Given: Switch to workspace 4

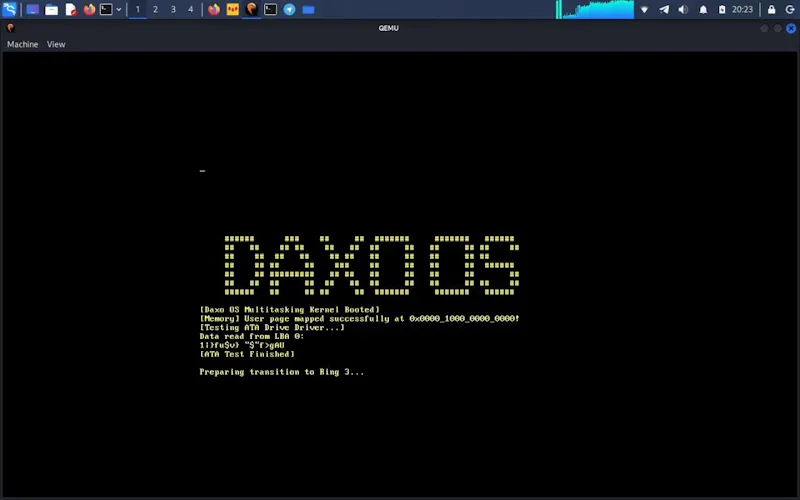Looking at the screenshot, I should 191,9.
